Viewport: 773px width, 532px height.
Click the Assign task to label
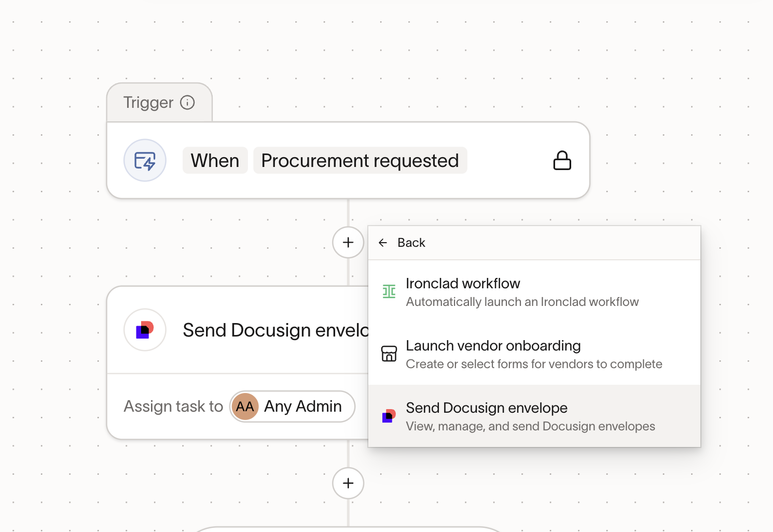point(173,407)
